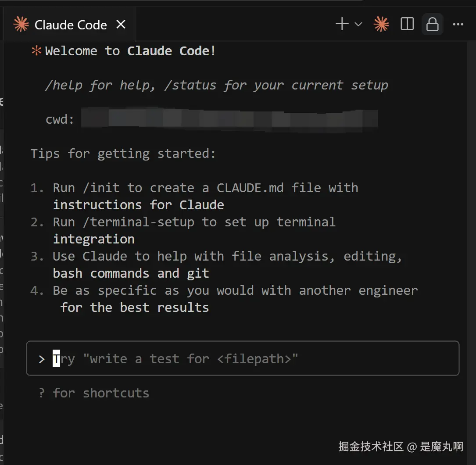
Task: Click the '>' prompt symbol in the input box
Action: [x=42, y=359]
